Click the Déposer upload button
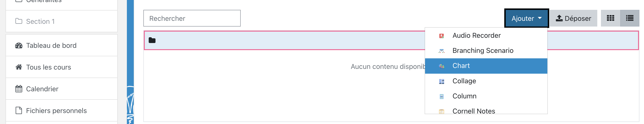The image size is (644, 124). [x=573, y=19]
